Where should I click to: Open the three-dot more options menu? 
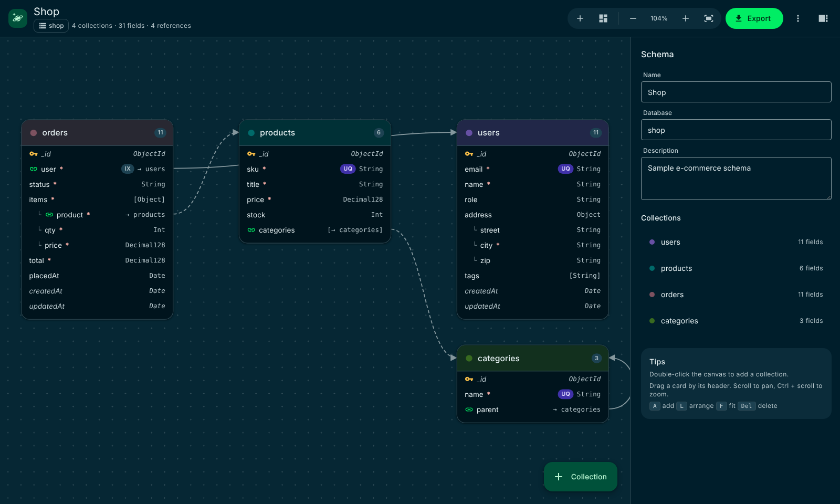798,18
